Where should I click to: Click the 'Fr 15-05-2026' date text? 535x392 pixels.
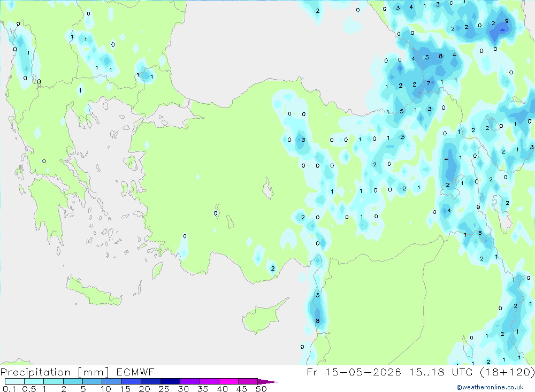354,372
